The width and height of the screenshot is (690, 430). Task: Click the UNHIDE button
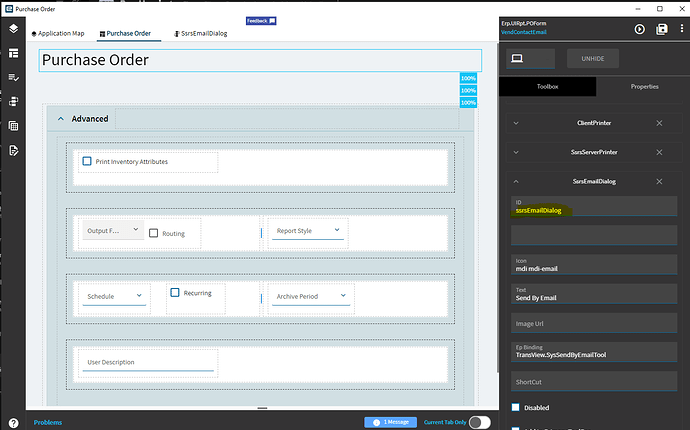(593, 59)
